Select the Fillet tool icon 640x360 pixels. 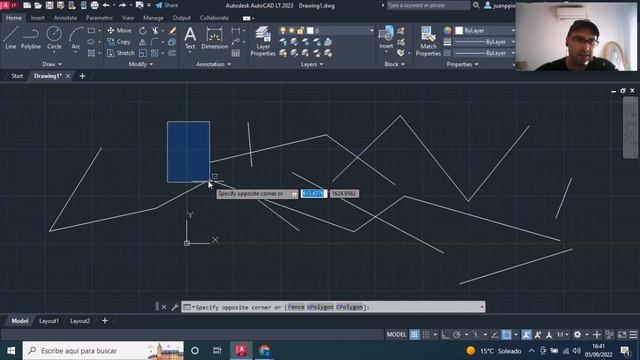(x=155, y=42)
